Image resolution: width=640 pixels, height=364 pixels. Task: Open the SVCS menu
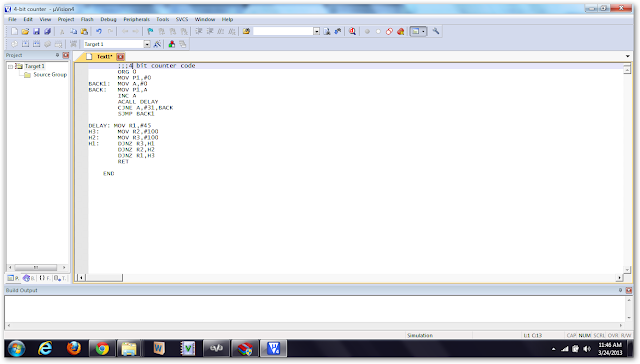[x=182, y=19]
